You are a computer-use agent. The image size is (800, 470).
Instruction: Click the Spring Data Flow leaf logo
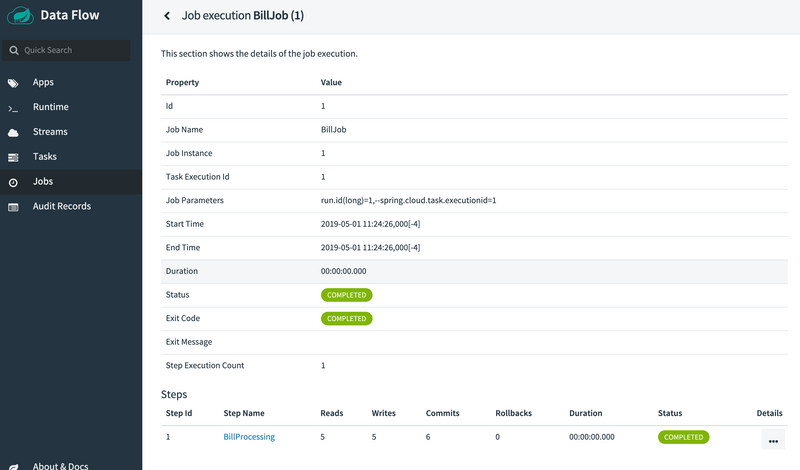click(20, 15)
